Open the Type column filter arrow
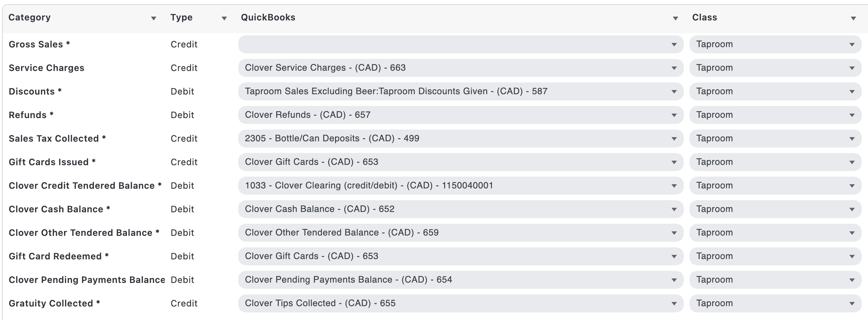The image size is (868, 320). pyautogui.click(x=224, y=18)
